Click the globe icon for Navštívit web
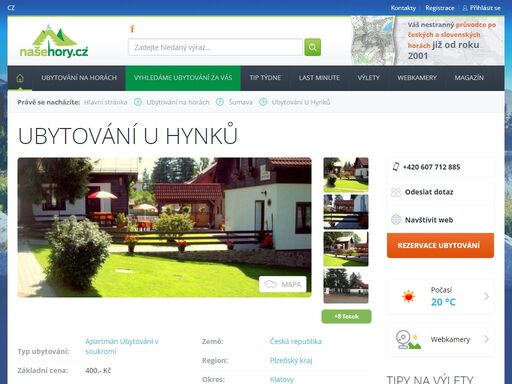The height and width of the screenshot is (384, 512). (x=396, y=220)
